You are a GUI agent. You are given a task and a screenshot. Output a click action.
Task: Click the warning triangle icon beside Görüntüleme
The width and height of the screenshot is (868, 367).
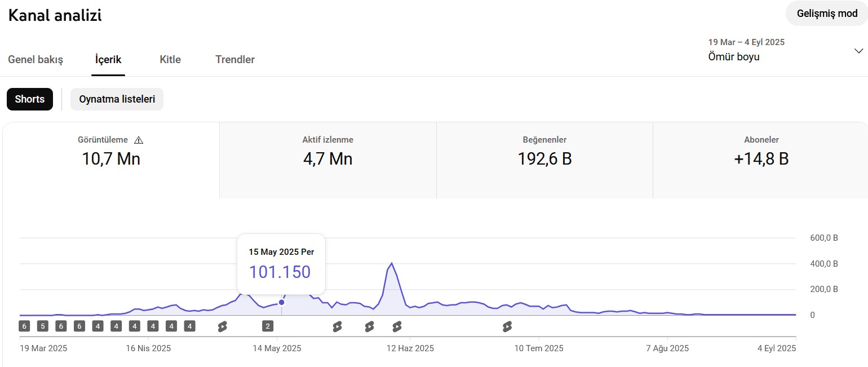[x=139, y=140]
